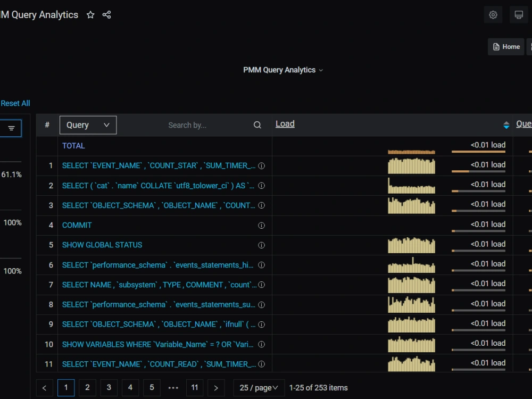Image resolution: width=532 pixels, height=399 pixels.
Task: Open dashboard settings gear icon
Action: pyautogui.click(x=493, y=15)
